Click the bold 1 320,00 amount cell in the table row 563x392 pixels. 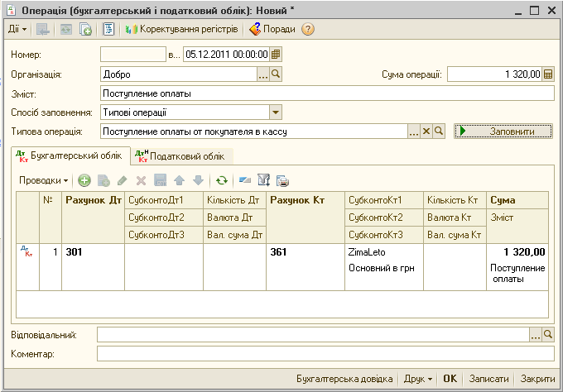coord(517,252)
